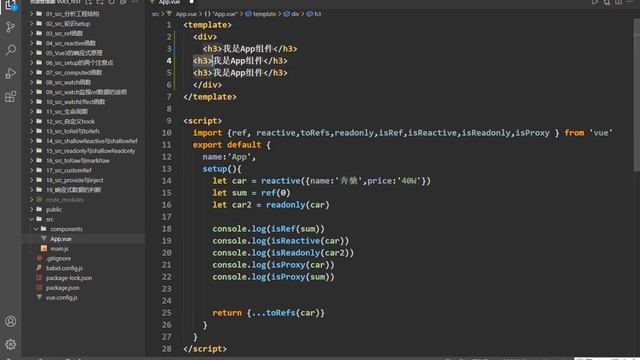Open .gitignore from file tree

coord(83,258)
